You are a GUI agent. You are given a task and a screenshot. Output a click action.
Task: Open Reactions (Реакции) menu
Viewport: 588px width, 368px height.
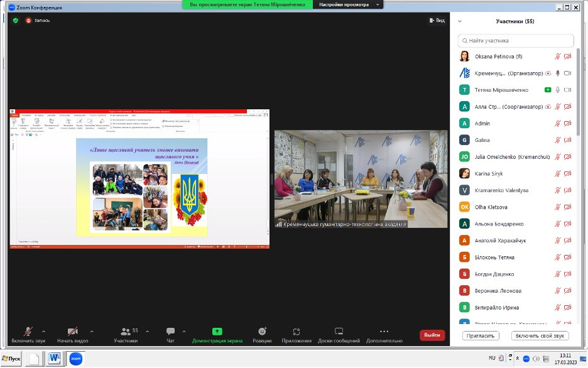coord(262,332)
